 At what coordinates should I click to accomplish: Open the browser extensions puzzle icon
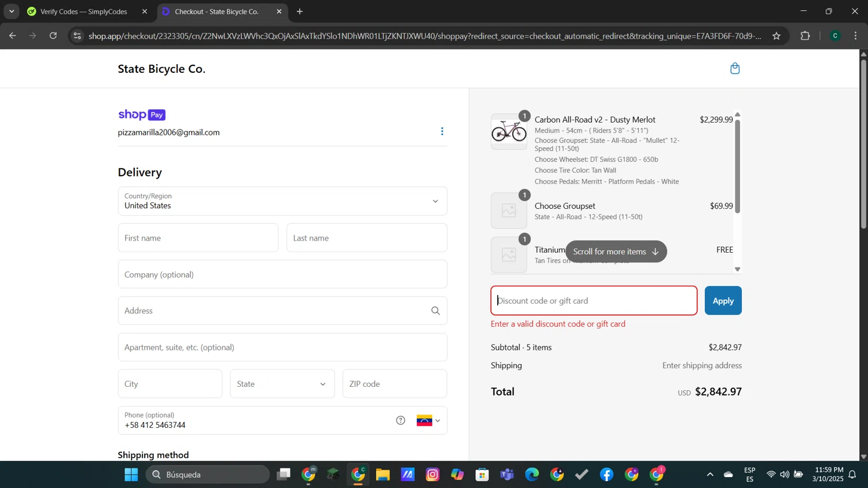point(805,36)
